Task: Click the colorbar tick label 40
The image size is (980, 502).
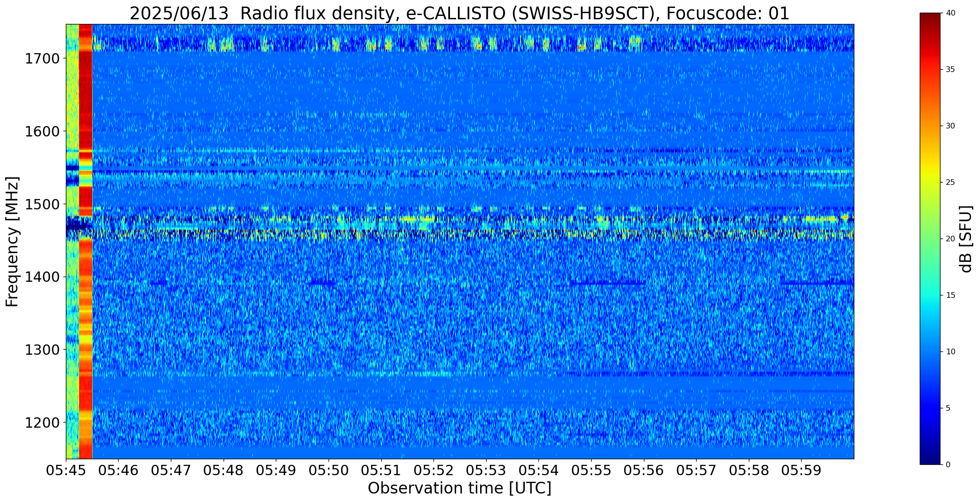Action: click(x=950, y=13)
